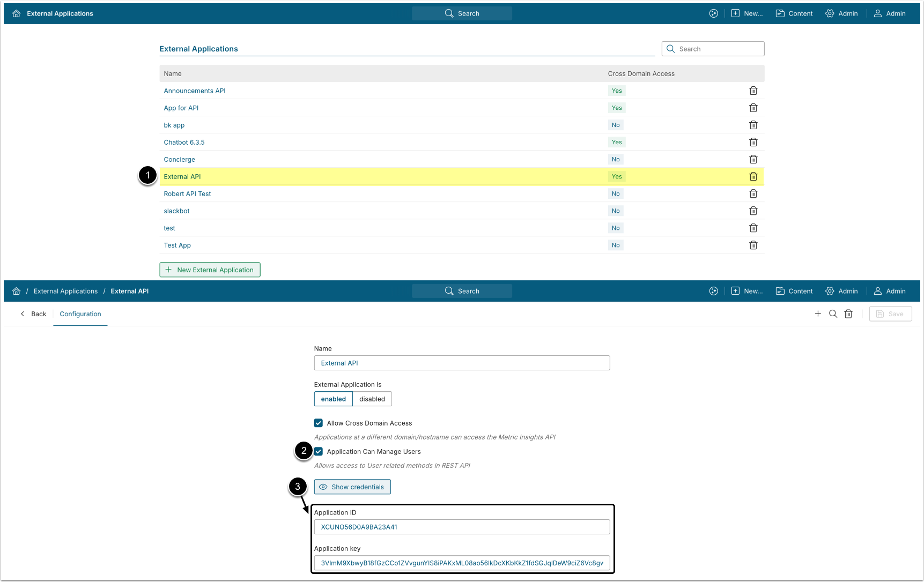924x582 pixels.
Task: Click magnifier icon beside the Save button
Action: coord(833,314)
